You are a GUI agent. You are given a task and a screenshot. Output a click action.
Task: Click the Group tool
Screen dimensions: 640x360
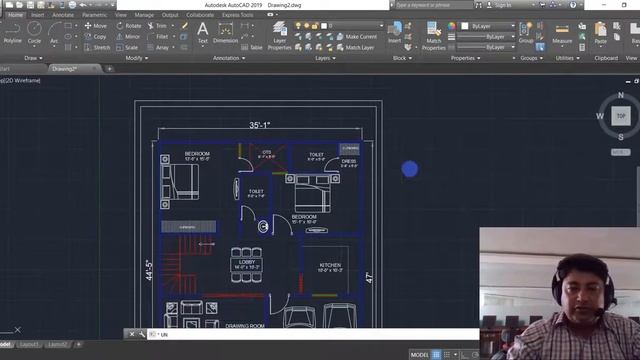(x=526, y=33)
